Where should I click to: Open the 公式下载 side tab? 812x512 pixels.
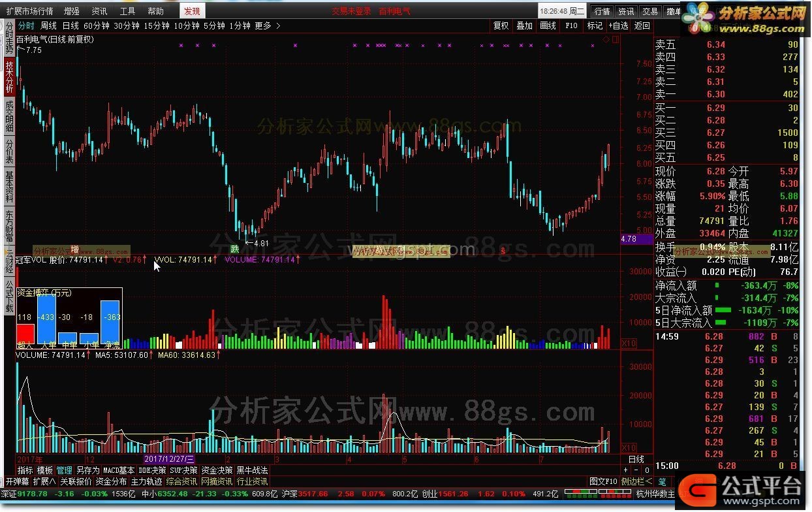click(9, 297)
